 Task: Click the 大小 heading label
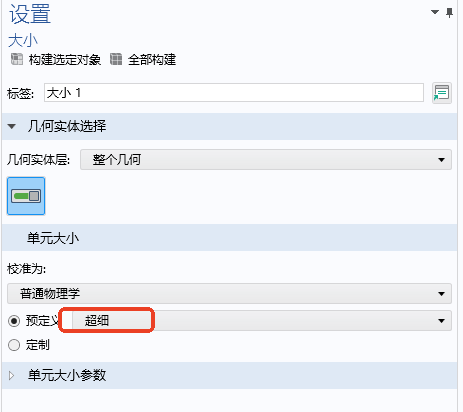[x=23, y=40]
